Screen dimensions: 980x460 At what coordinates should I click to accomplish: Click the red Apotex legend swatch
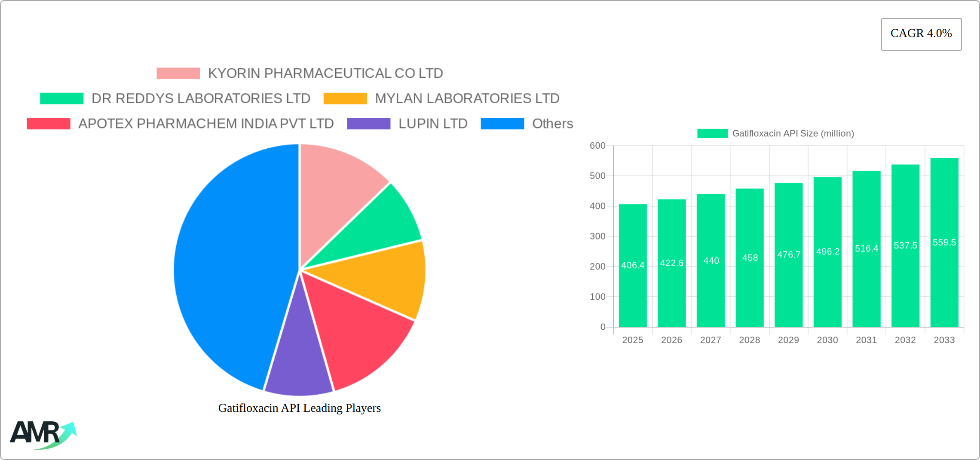coord(48,124)
